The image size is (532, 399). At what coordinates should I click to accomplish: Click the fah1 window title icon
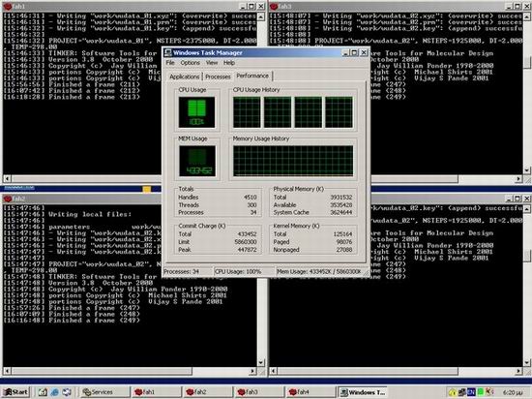[8, 7]
